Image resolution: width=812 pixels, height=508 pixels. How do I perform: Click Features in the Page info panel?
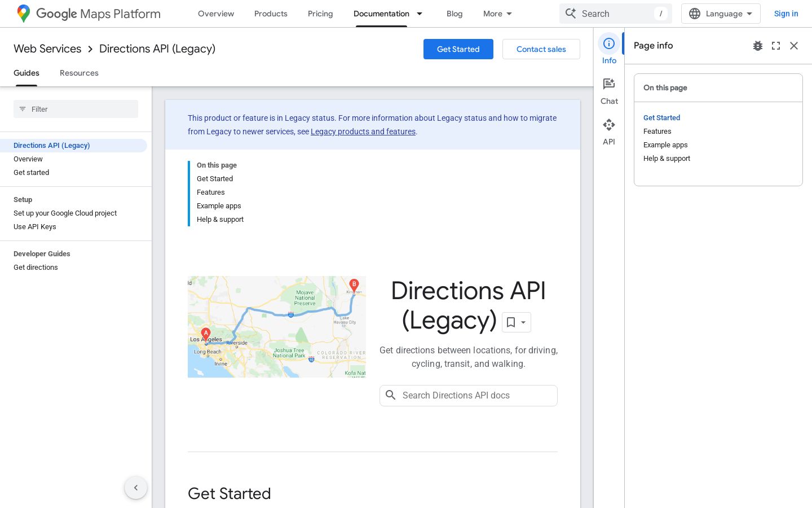(657, 132)
